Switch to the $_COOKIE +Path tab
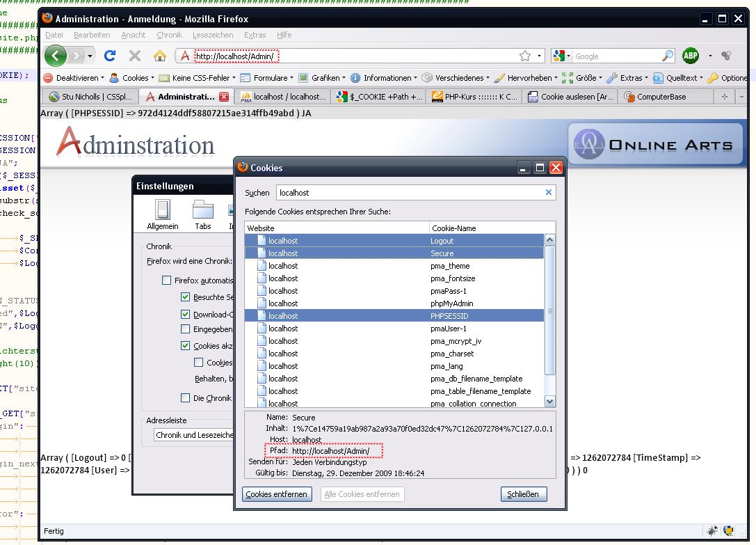756x545 pixels. (380, 97)
